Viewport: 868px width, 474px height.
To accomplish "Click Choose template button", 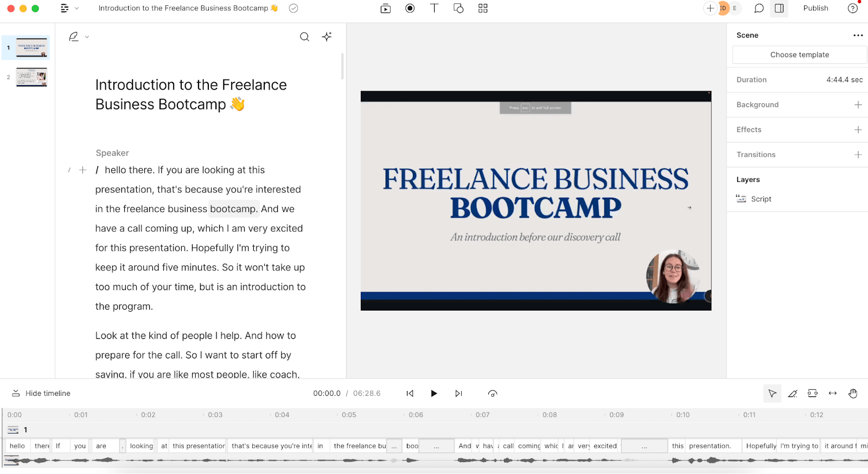I will click(x=799, y=55).
